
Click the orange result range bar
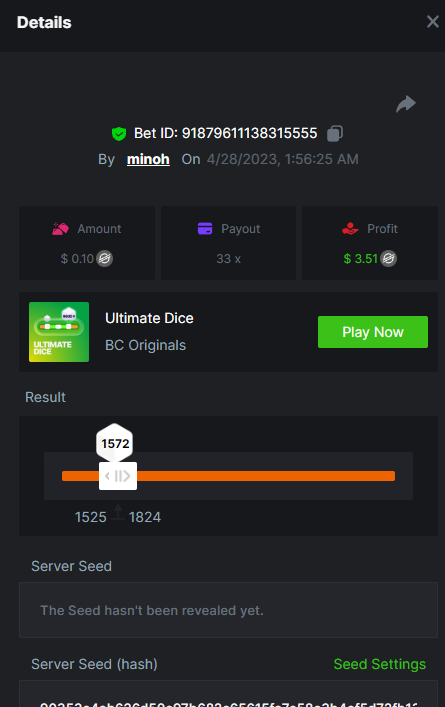266,476
